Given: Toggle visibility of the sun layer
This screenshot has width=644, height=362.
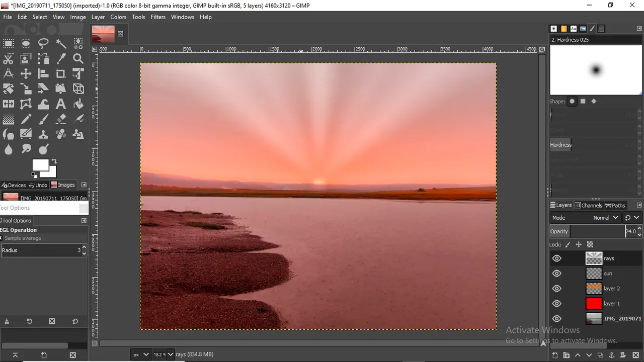Looking at the screenshot, I should pos(556,274).
